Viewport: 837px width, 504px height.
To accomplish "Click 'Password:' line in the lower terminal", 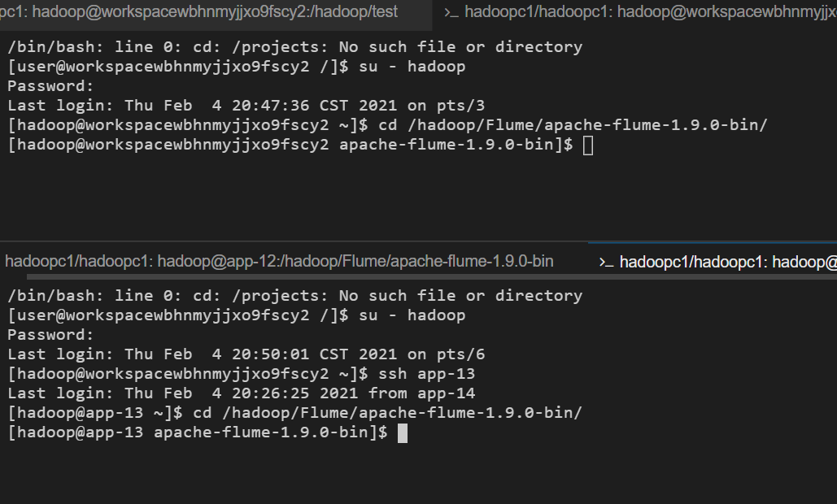I will click(x=50, y=335).
